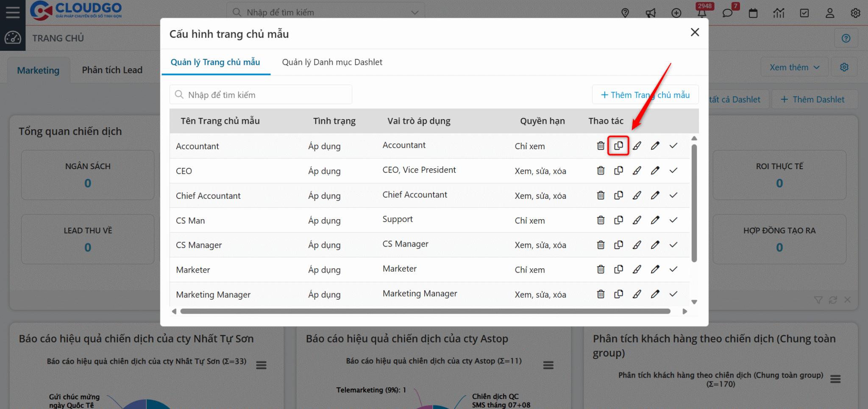The height and width of the screenshot is (409, 868).
Task: Click Thêm Trang chủ mẫu button
Action: (645, 95)
